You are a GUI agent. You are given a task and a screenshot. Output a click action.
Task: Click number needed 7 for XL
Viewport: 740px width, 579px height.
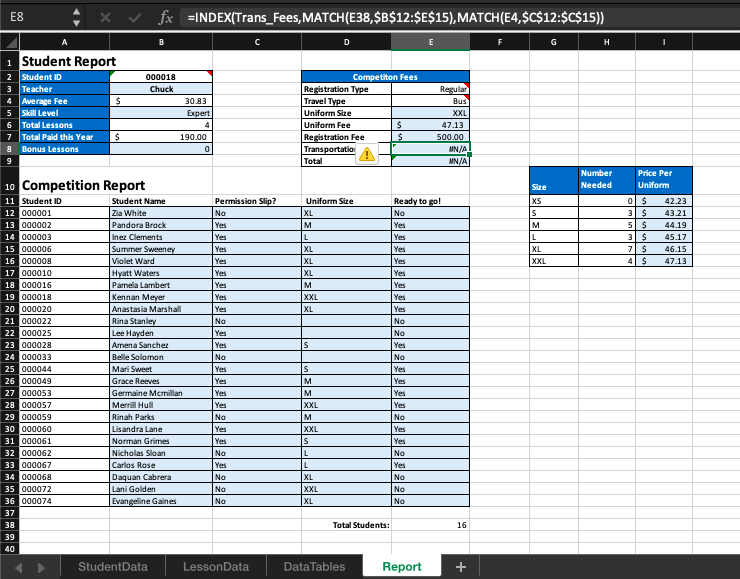click(606, 249)
